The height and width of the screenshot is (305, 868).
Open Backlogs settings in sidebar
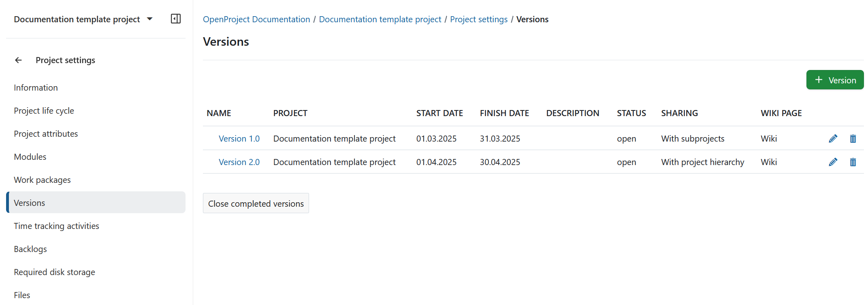coord(30,249)
